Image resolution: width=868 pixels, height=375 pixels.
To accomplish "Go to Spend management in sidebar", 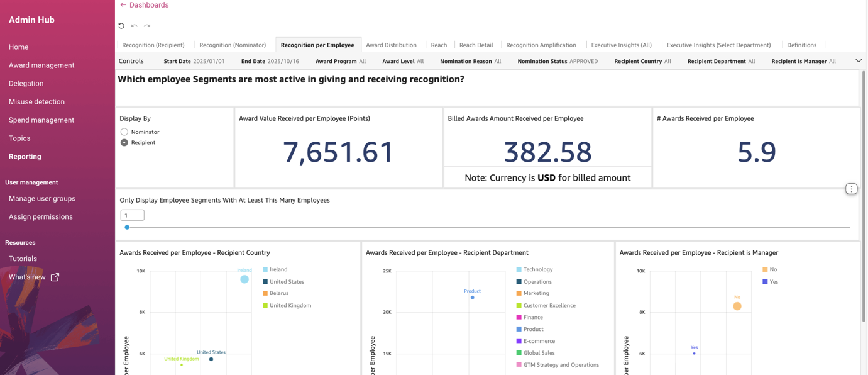I will (x=41, y=120).
